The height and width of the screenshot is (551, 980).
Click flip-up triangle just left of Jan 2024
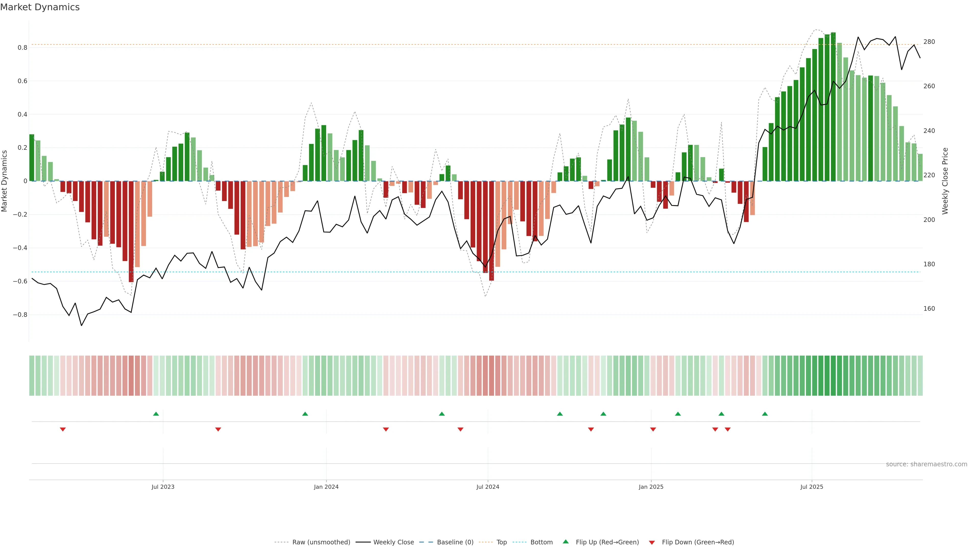[x=305, y=414]
